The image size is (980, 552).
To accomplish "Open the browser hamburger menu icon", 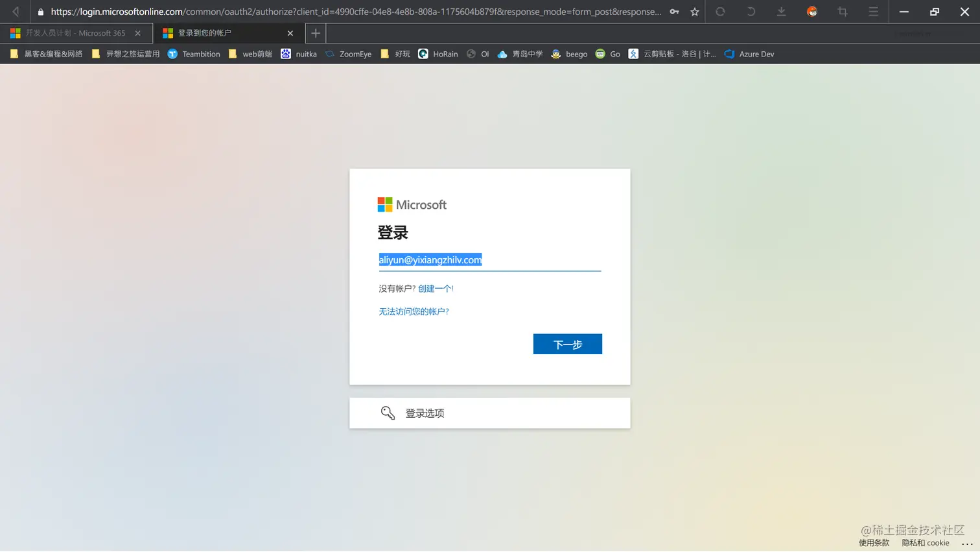I will point(872,11).
